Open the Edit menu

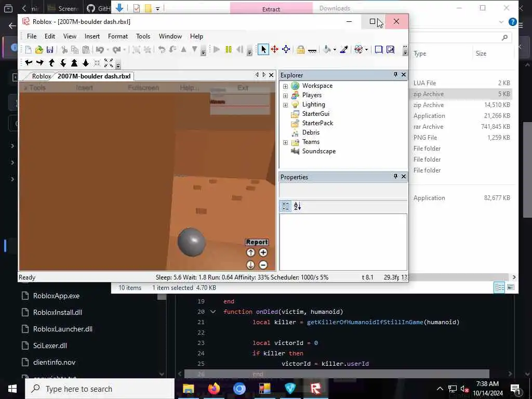point(49,36)
